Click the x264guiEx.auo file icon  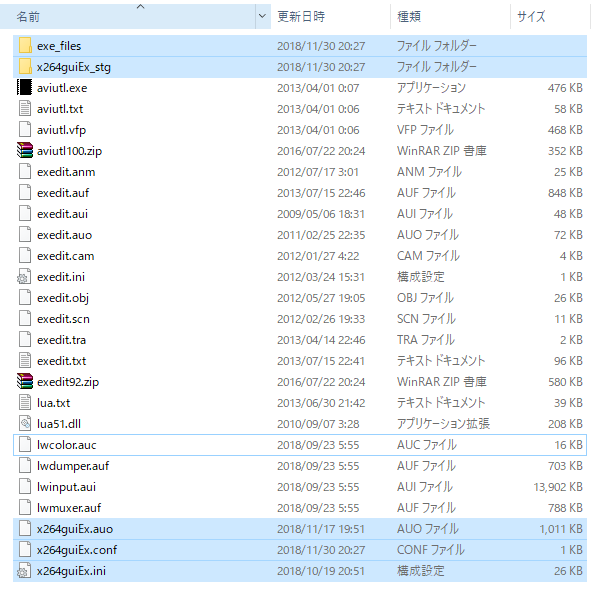25,529
